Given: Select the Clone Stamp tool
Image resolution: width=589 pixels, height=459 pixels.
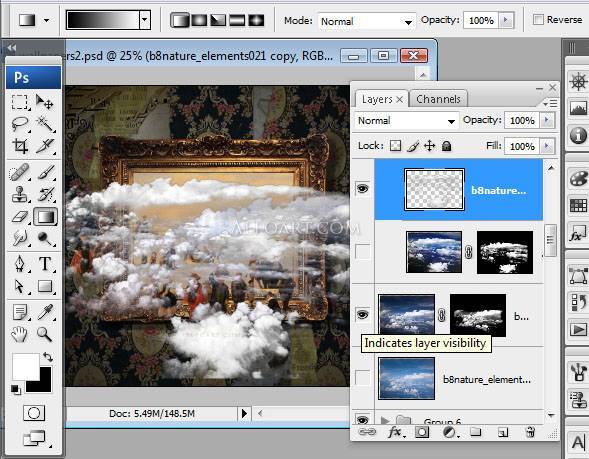Looking at the screenshot, I should [x=20, y=195].
